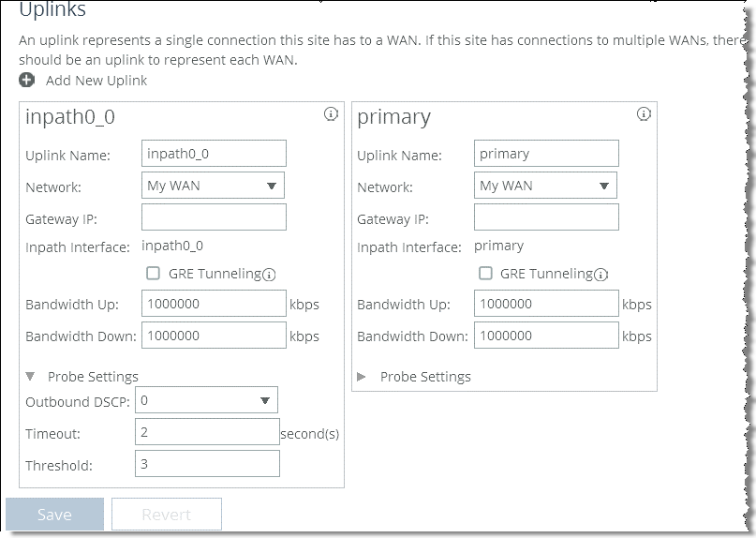756x538 pixels.
Task: Enable GRE Tunneling for primary uplink
Action: click(485, 274)
